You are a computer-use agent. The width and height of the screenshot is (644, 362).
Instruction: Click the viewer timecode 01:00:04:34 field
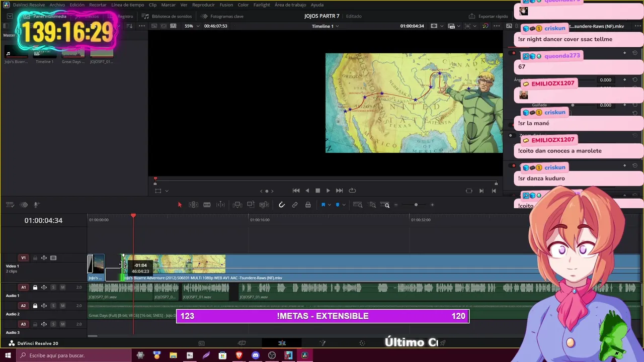coord(412,26)
